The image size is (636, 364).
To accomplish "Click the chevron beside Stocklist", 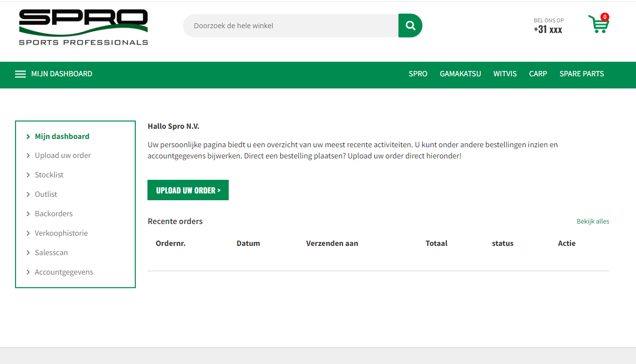I will click(28, 175).
